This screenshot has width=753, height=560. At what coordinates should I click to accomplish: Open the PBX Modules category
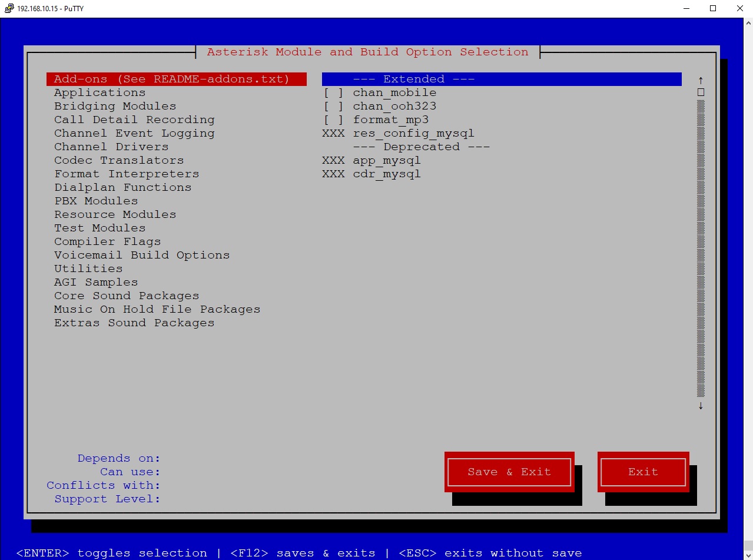(96, 201)
